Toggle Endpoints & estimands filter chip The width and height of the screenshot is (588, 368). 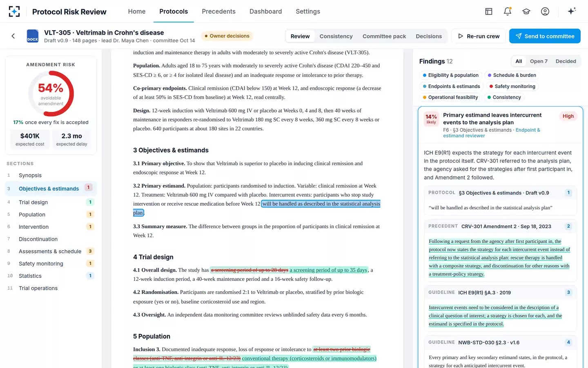[451, 86]
